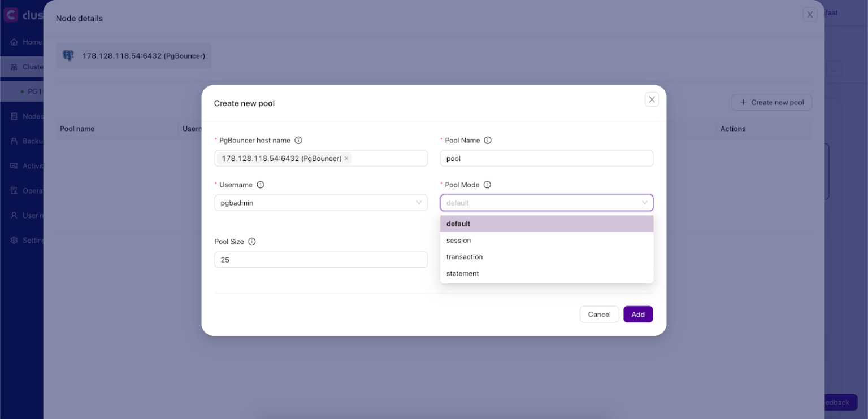Click the Add button
This screenshot has width=868, height=419.
click(638, 315)
